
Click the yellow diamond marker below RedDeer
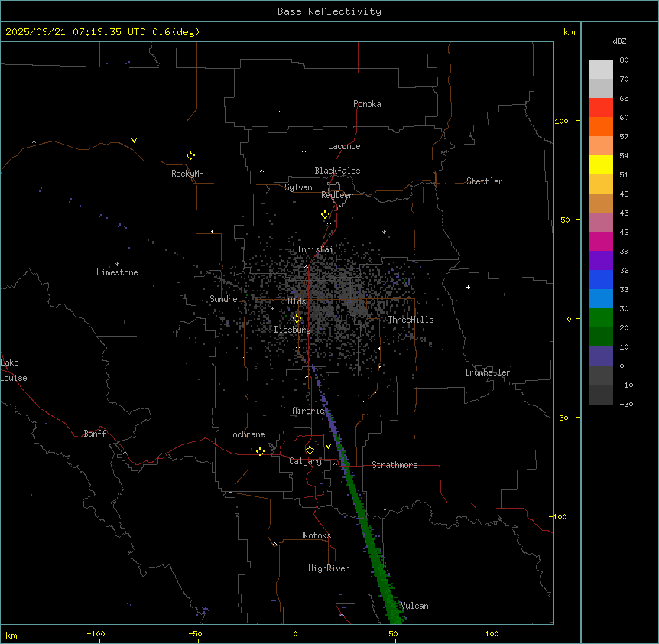pyautogui.click(x=325, y=215)
